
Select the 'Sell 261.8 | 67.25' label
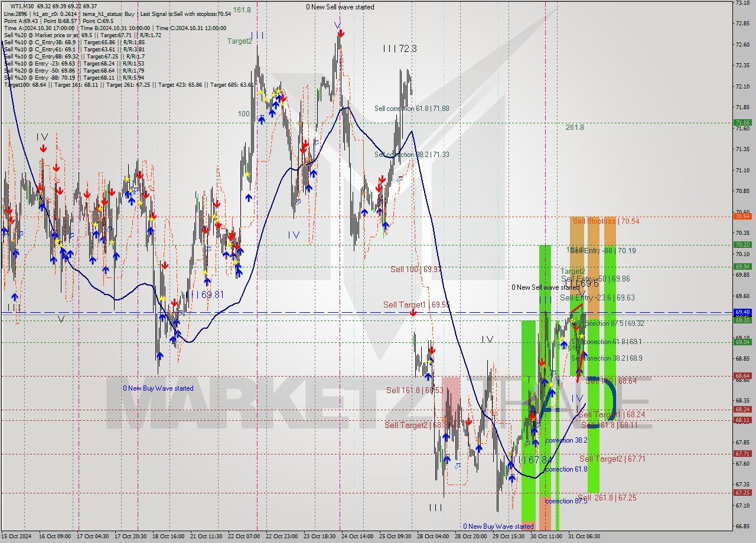[607, 498]
